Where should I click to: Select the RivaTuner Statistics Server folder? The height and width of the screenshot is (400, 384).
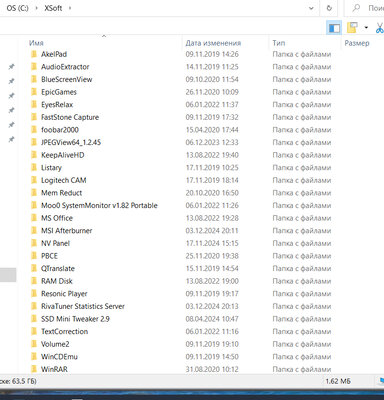pos(83,306)
